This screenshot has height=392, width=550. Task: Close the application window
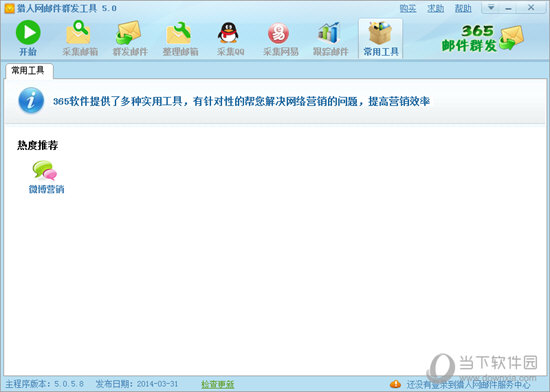pyautogui.click(x=531, y=8)
